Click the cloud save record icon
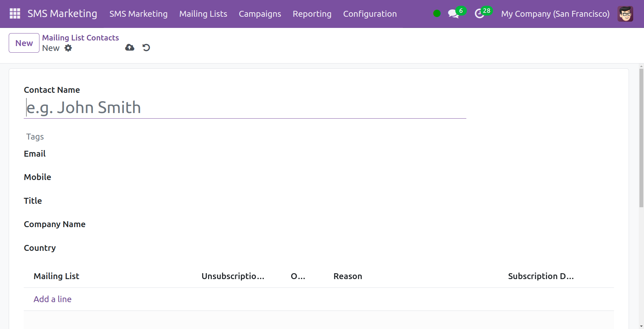The width and height of the screenshot is (644, 329). pyautogui.click(x=129, y=47)
